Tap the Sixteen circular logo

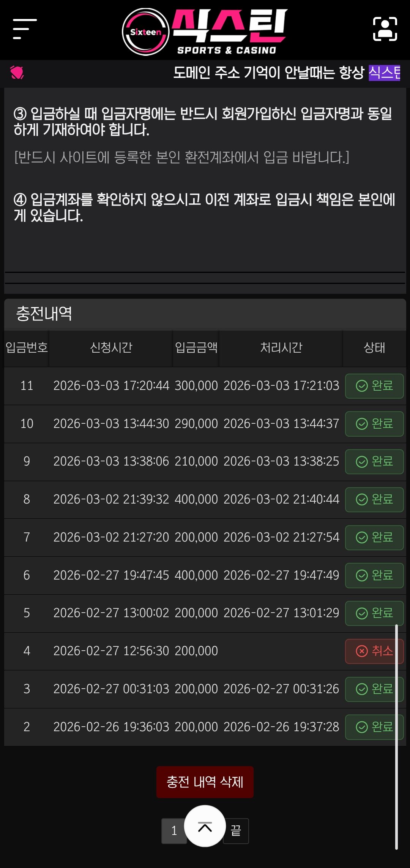[145, 32]
